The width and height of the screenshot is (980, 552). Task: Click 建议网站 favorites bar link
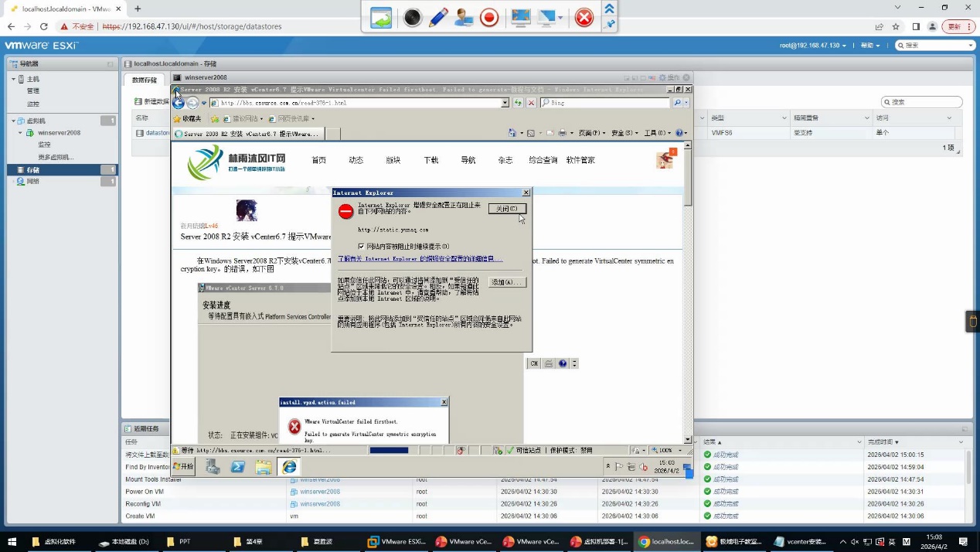point(243,119)
